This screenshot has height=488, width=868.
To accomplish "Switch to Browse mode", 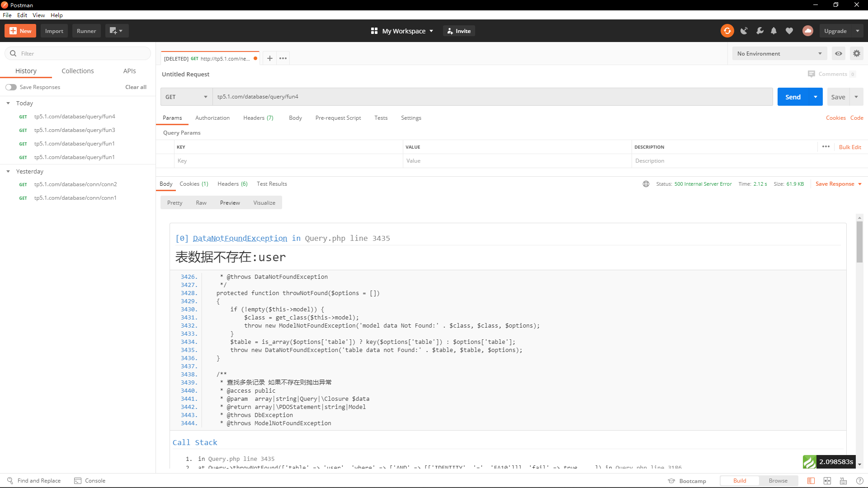I will tap(778, 481).
